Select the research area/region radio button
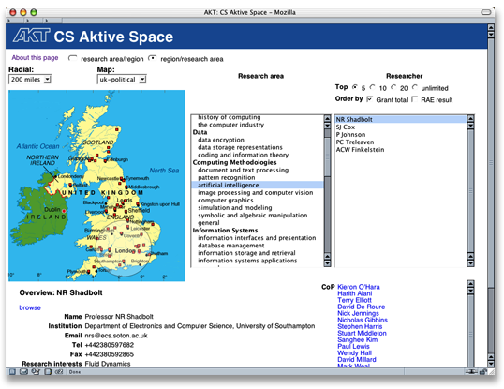The image size is (504, 389). click(x=72, y=58)
